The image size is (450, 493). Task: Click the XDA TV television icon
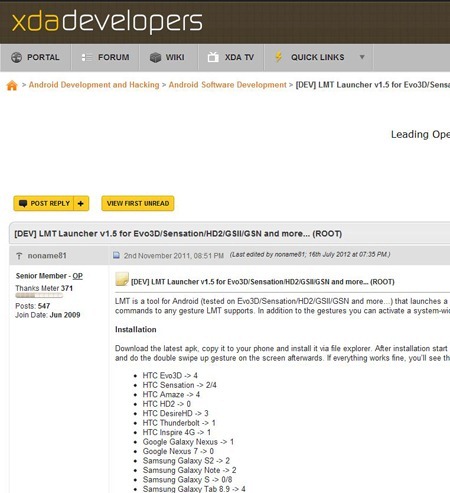coord(213,57)
